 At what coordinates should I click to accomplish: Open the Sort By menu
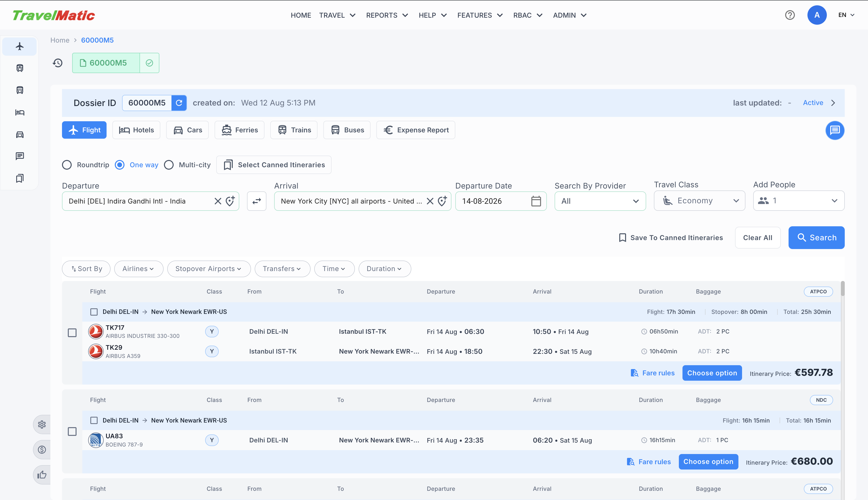click(x=86, y=269)
